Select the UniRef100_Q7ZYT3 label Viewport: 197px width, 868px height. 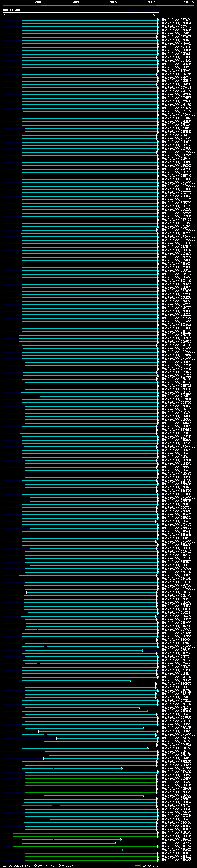176,192
